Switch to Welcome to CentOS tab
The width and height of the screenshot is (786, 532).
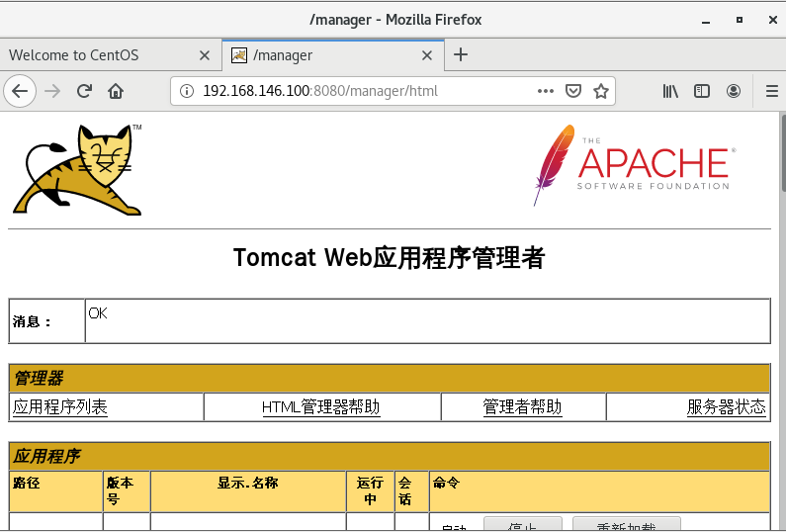click(111, 55)
